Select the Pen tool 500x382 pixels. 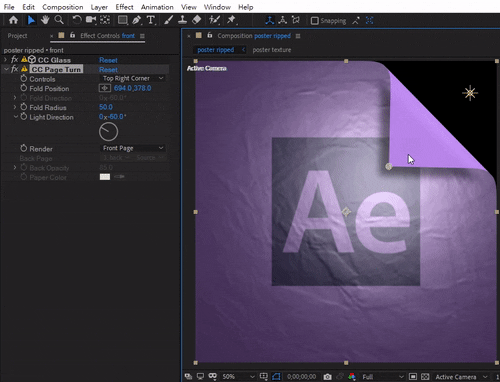(x=137, y=20)
